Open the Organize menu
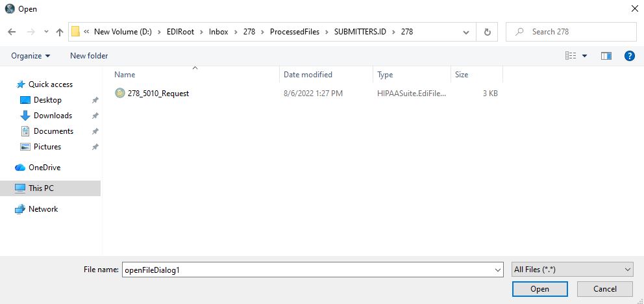The width and height of the screenshot is (644, 304). click(x=31, y=55)
